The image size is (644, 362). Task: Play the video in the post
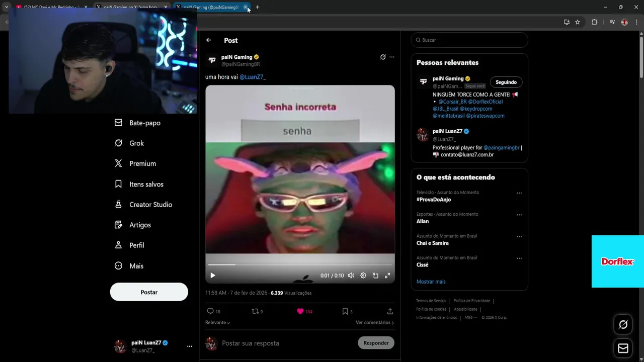click(x=213, y=276)
